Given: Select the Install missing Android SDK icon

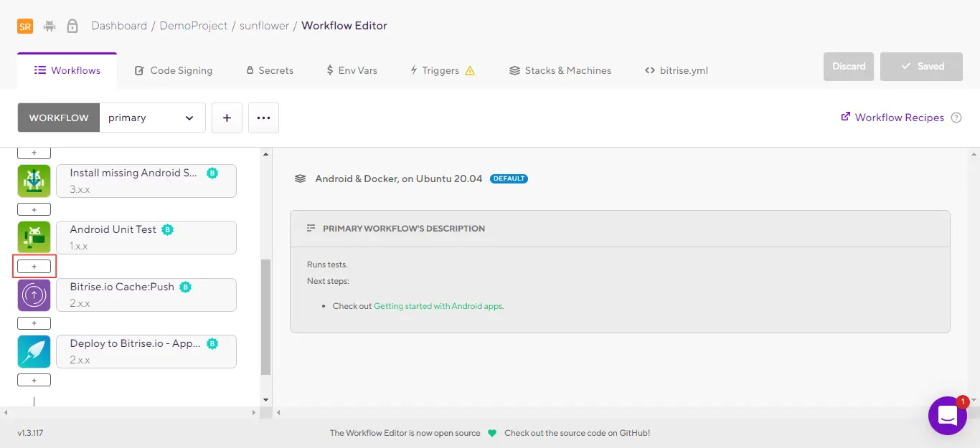Looking at the screenshot, I should [x=34, y=181].
